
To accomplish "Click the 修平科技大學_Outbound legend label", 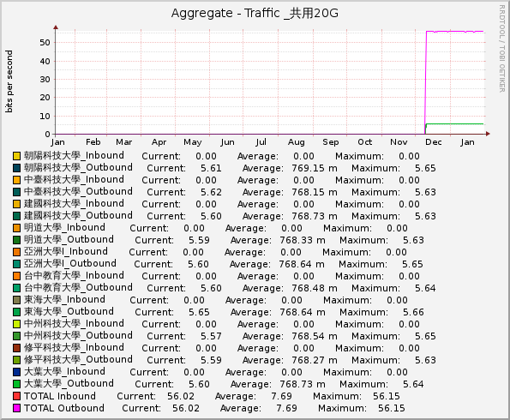I will click(x=78, y=359).
